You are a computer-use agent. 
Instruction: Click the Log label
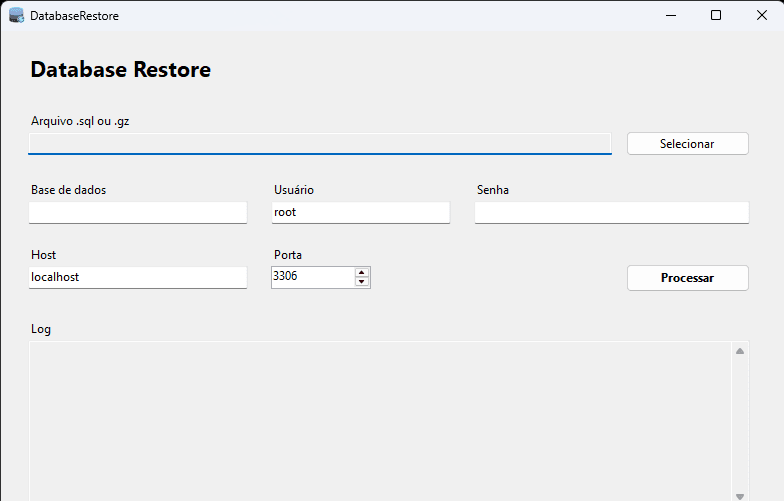[41, 329]
